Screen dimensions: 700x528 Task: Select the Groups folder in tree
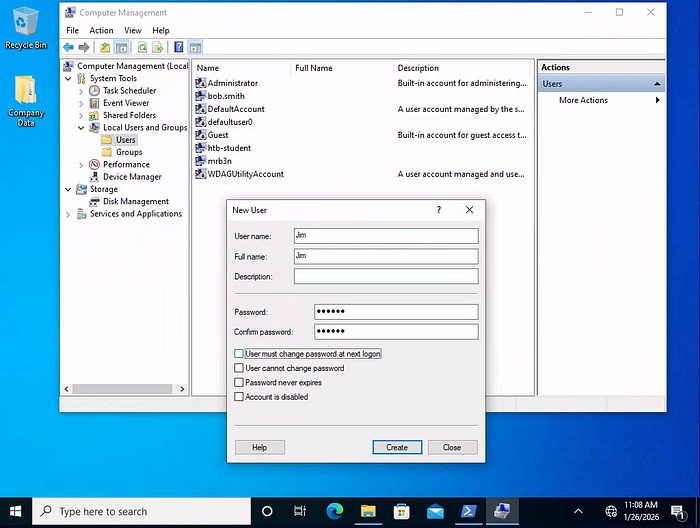[x=122, y=152]
